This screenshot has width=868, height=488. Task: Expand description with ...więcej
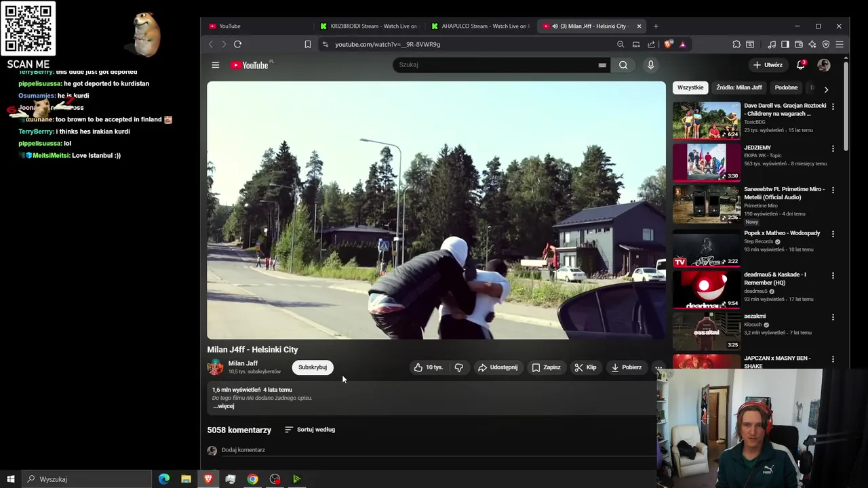[224, 406]
